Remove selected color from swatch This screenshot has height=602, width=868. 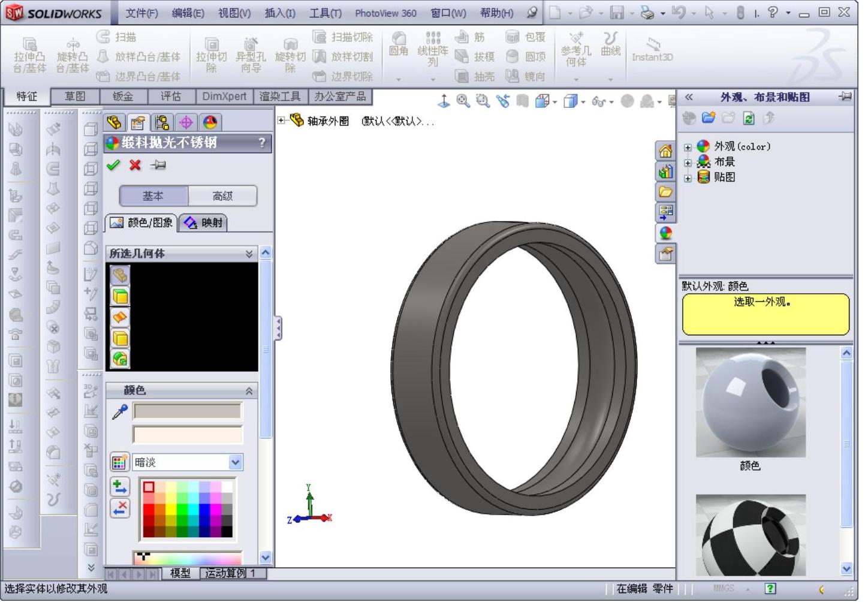pos(120,508)
